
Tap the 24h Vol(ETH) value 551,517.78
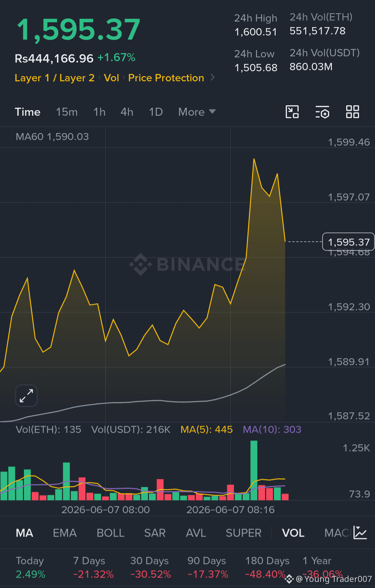click(317, 31)
